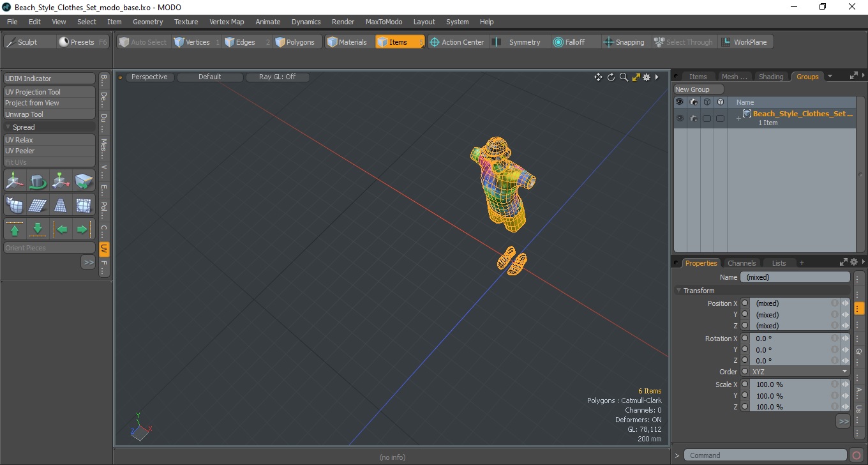Open the Vertex Map menu

227,22
